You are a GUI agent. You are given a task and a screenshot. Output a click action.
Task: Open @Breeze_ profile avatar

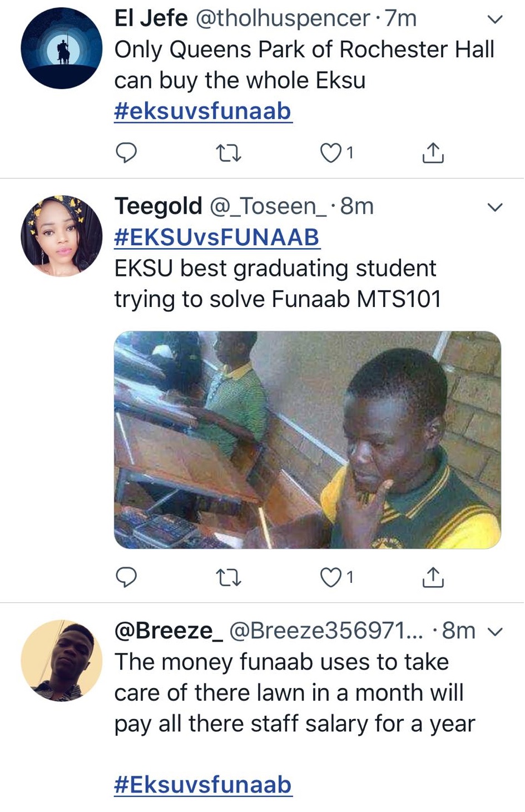62,661
